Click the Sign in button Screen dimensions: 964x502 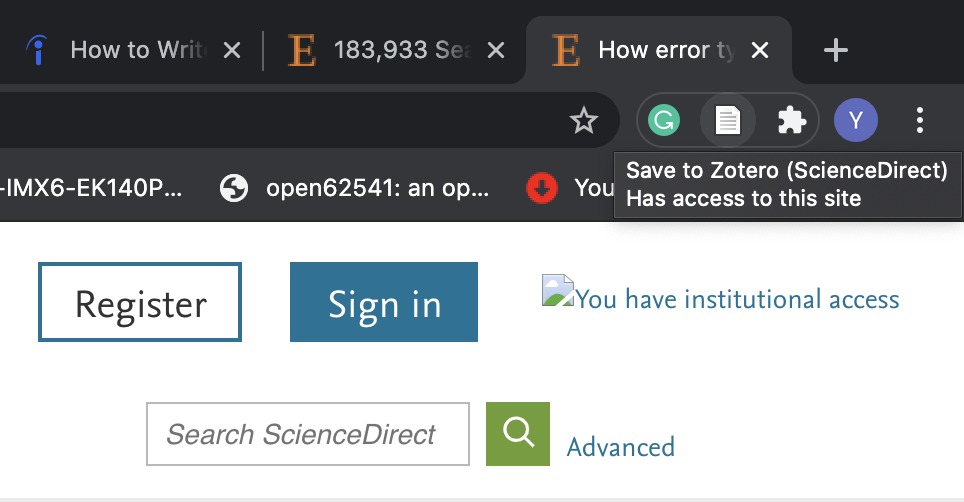click(384, 302)
